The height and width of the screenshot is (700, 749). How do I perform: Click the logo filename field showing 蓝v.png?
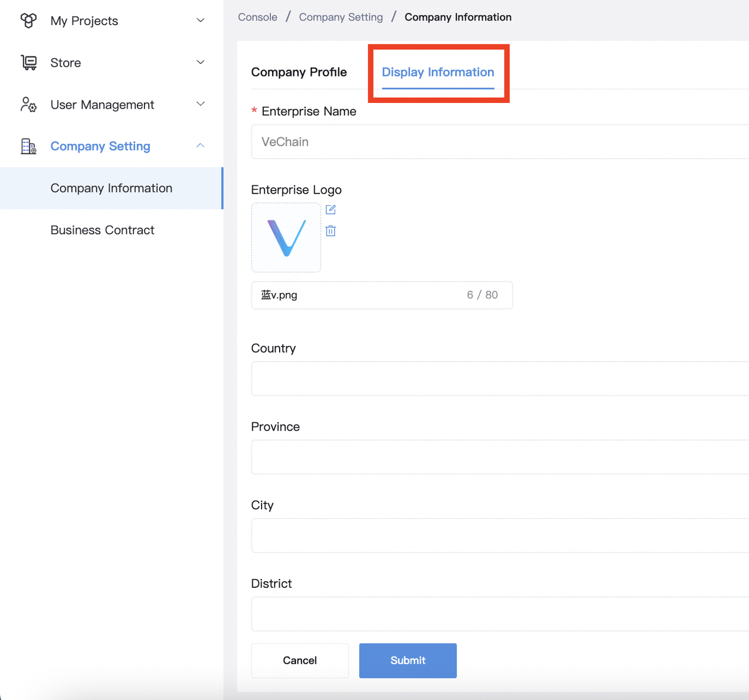pyautogui.click(x=382, y=295)
